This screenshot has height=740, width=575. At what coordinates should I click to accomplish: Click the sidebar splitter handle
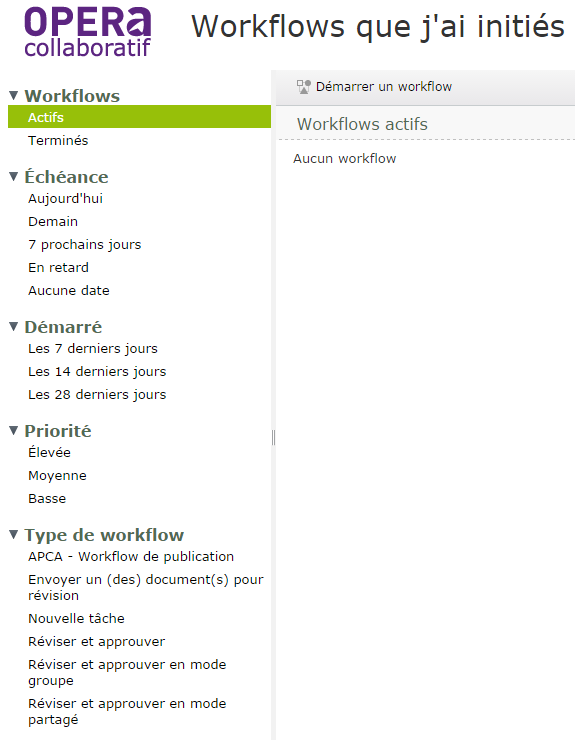coord(273,438)
